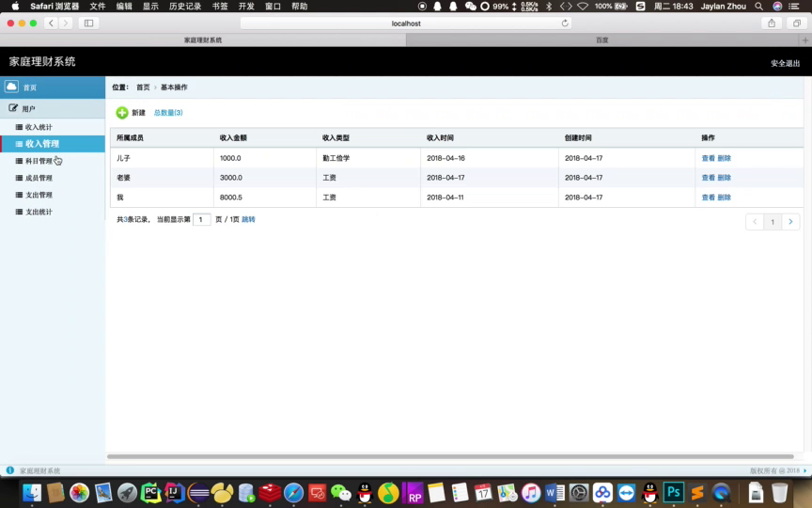Show all tabs with the tab overview icon

pyautogui.click(x=796, y=23)
